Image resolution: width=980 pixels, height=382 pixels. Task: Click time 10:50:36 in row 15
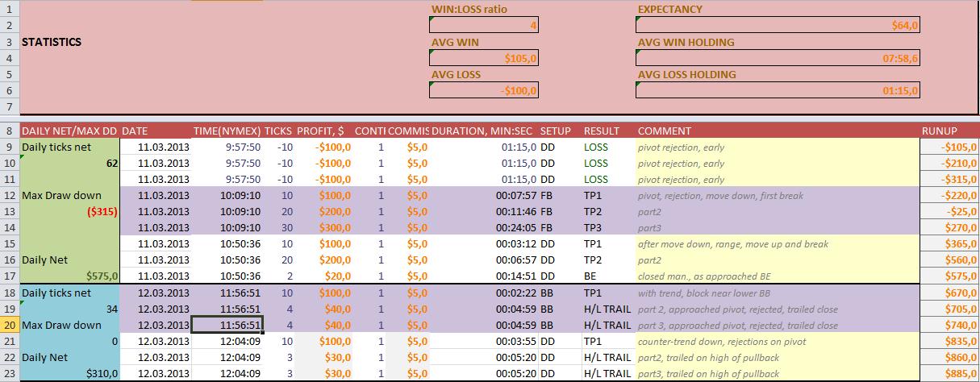tap(227, 244)
